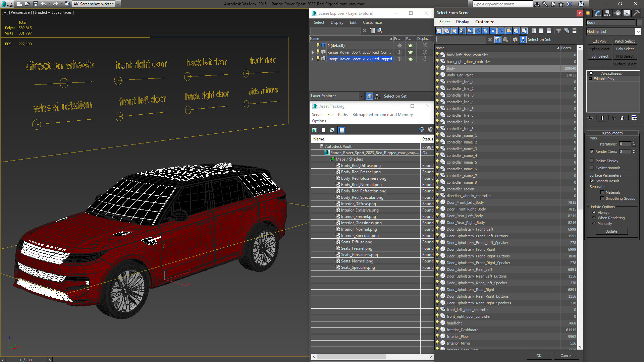Toggle Render Iters checkbox
Viewport: 644px width, 362px height.
click(592, 152)
